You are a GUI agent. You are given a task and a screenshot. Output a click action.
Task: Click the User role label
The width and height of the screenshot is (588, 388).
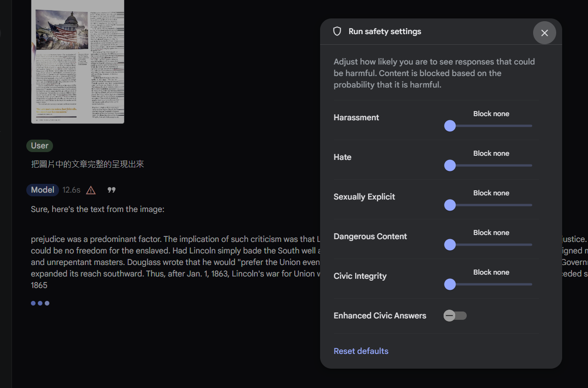click(40, 146)
